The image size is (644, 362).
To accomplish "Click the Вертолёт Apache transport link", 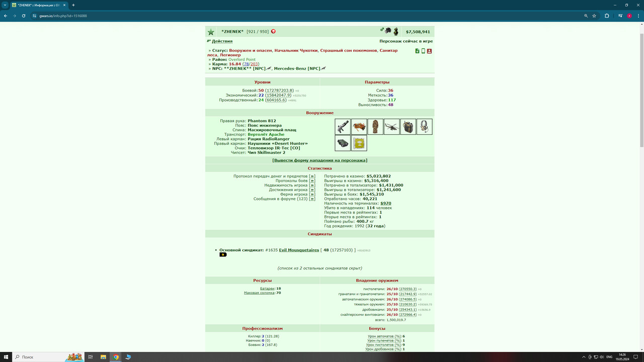I will (266, 134).
